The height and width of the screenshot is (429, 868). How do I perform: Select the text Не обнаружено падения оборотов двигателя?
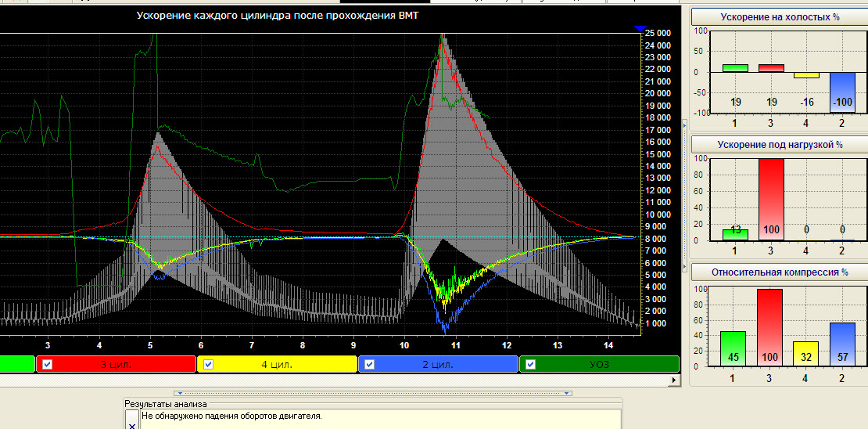pyautogui.click(x=231, y=415)
